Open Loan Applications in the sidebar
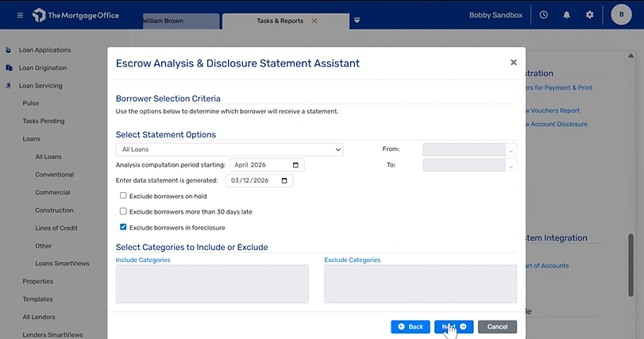 pos(44,50)
